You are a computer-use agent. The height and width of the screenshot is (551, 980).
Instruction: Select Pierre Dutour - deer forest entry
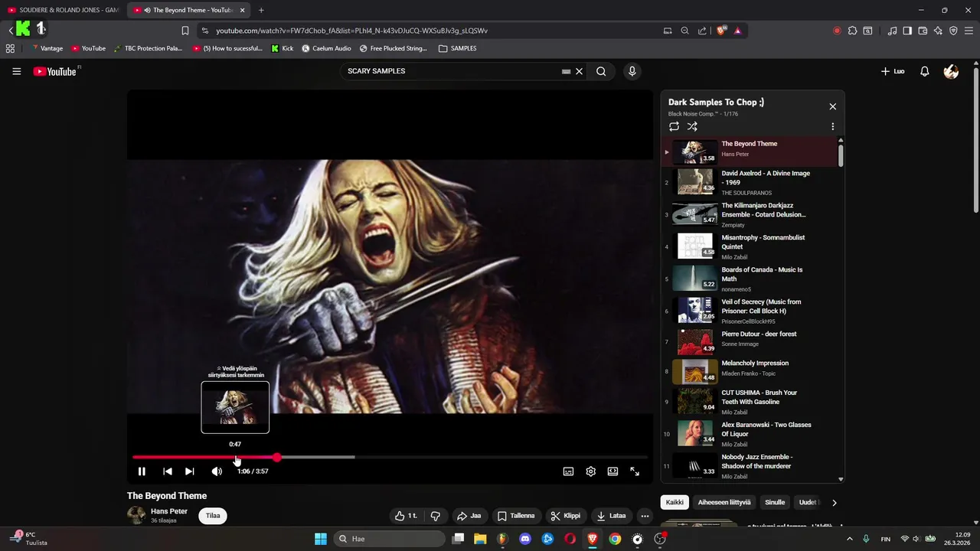(750, 341)
